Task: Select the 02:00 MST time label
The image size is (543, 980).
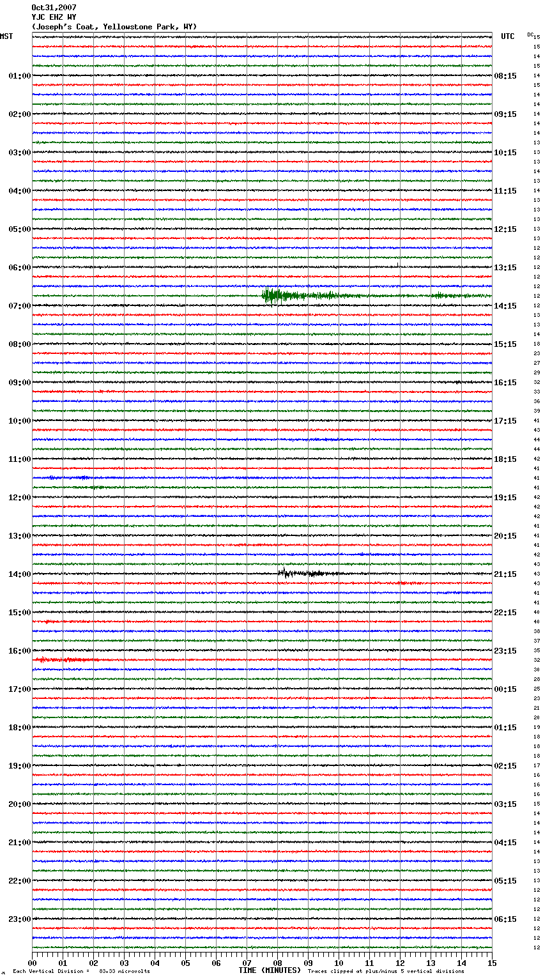Action: tap(20, 114)
